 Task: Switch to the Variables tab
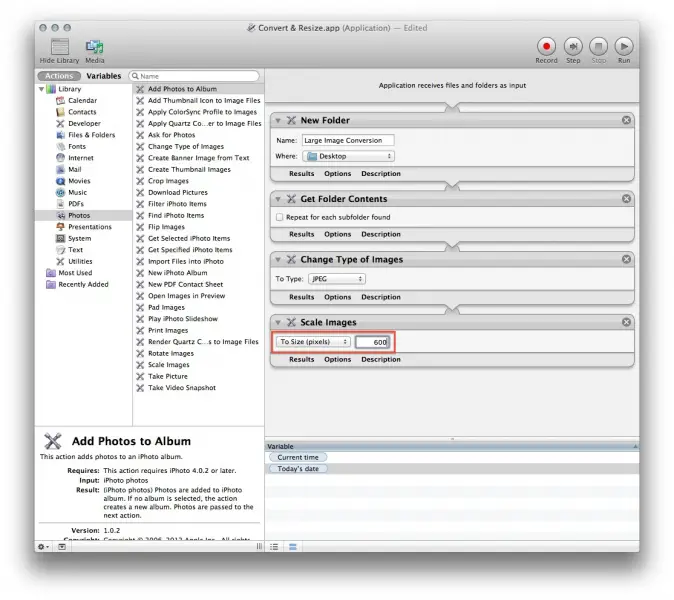click(x=104, y=76)
